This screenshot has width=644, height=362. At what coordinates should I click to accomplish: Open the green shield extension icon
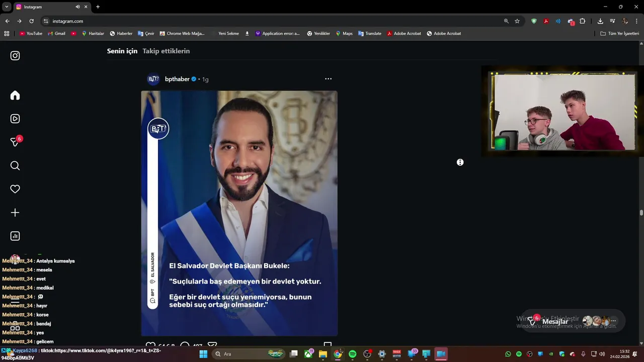point(534,21)
